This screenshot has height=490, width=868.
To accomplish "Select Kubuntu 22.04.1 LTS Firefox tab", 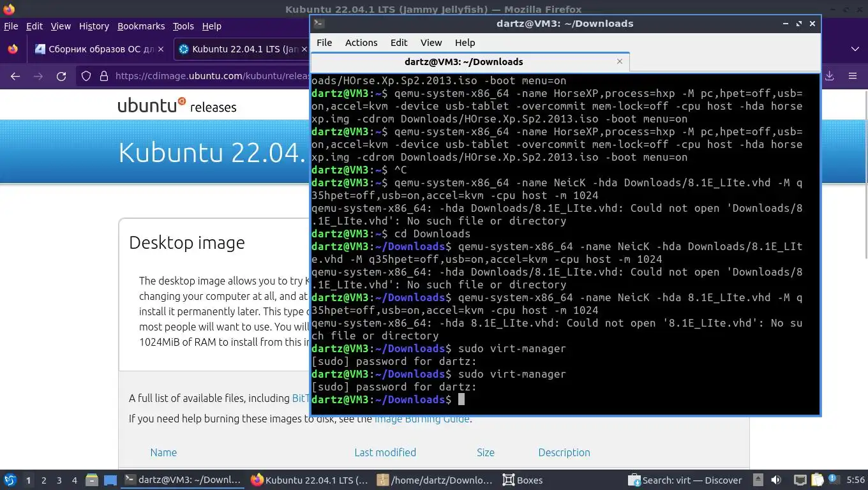I will [x=241, y=49].
